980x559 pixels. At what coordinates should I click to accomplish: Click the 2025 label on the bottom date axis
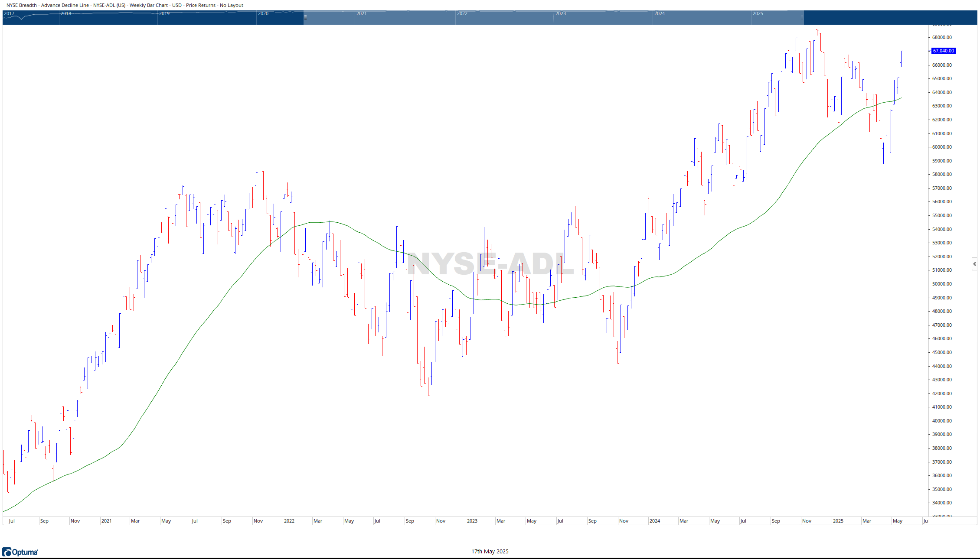(x=838, y=521)
